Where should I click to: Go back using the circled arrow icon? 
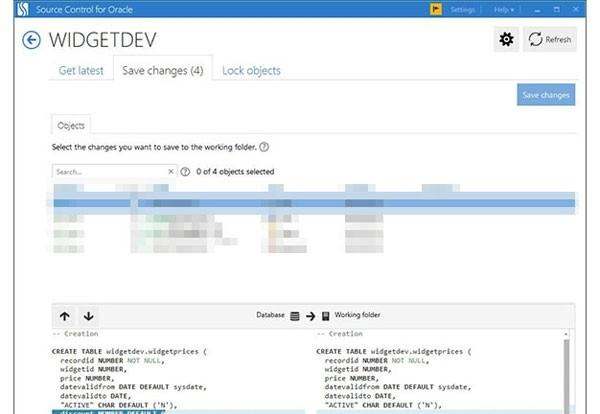(31, 40)
